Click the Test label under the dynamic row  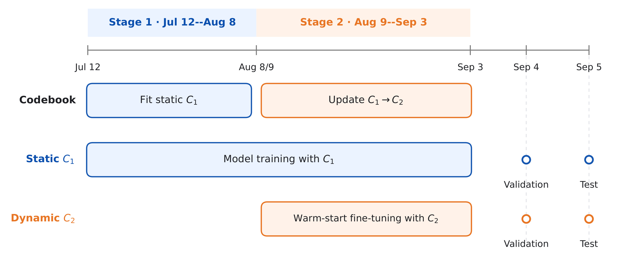pyautogui.click(x=589, y=244)
